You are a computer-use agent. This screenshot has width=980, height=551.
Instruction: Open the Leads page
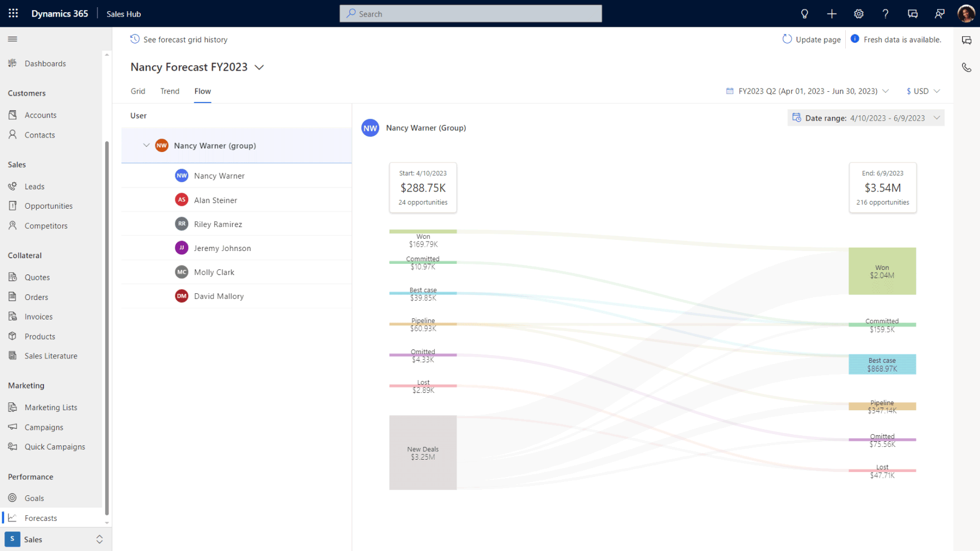click(35, 186)
